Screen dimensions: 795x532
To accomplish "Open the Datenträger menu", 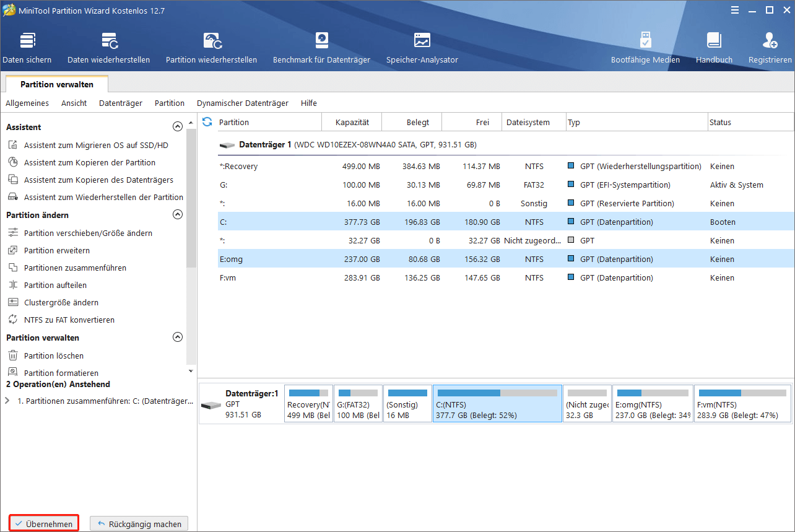I will pos(120,103).
